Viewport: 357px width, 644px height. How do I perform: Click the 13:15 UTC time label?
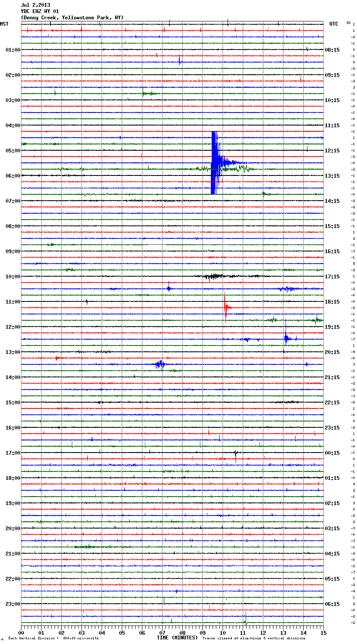point(332,176)
